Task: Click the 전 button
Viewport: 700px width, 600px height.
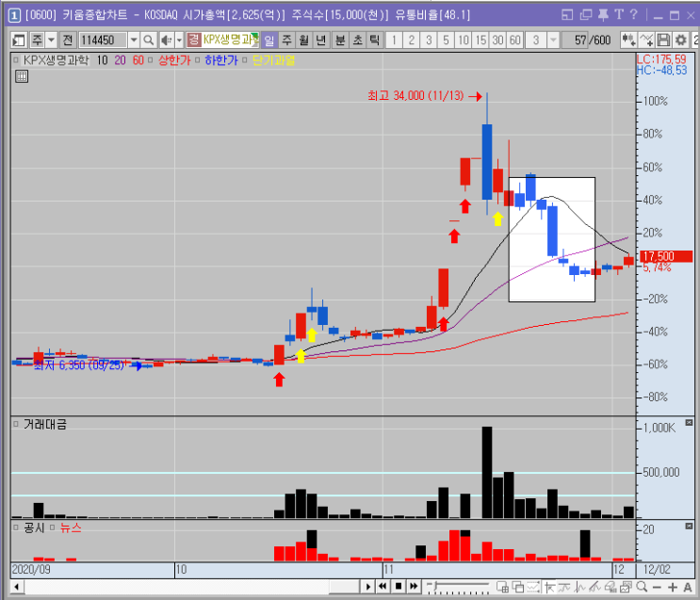Action: [68, 41]
